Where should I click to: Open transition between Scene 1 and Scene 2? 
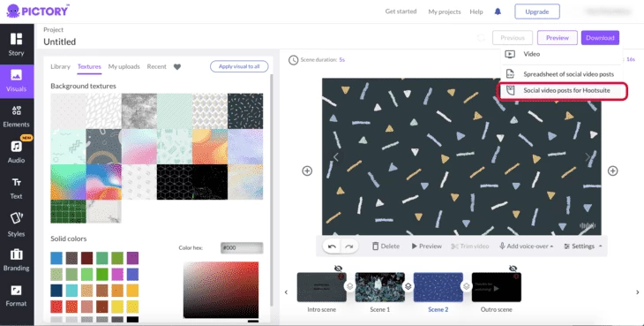pyautogui.click(x=408, y=286)
